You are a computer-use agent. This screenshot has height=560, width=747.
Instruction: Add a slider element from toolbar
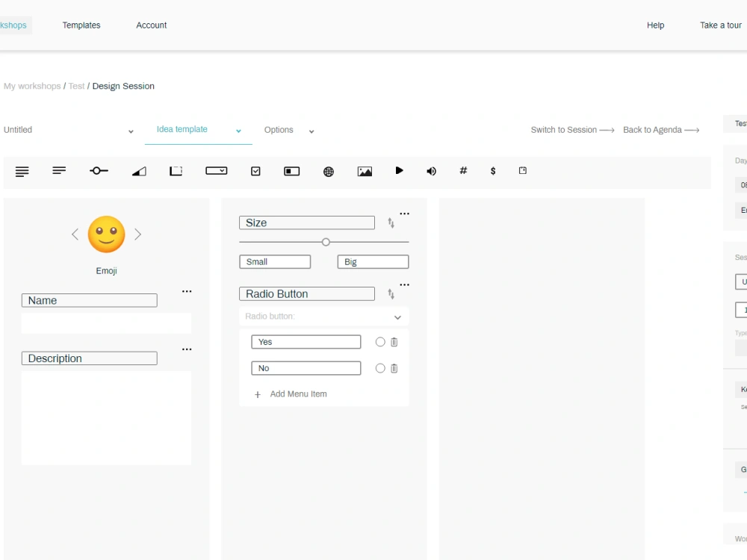click(x=99, y=171)
